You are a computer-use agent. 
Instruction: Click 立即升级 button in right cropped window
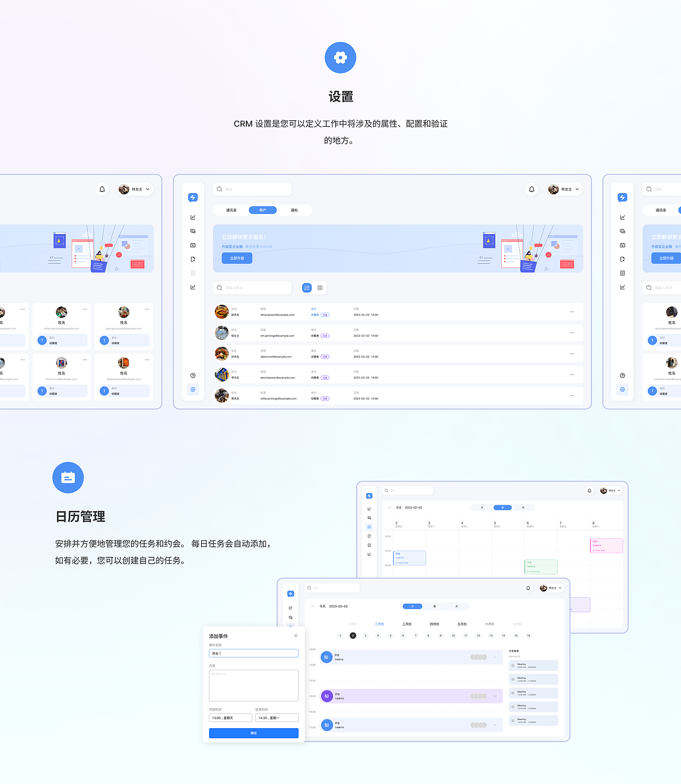pos(666,258)
